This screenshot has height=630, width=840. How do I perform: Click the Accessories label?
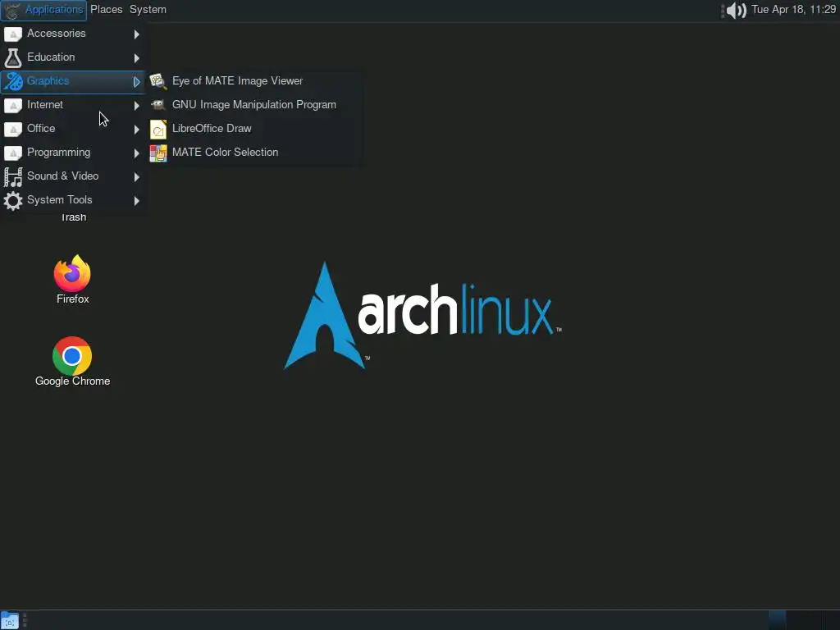57,33
